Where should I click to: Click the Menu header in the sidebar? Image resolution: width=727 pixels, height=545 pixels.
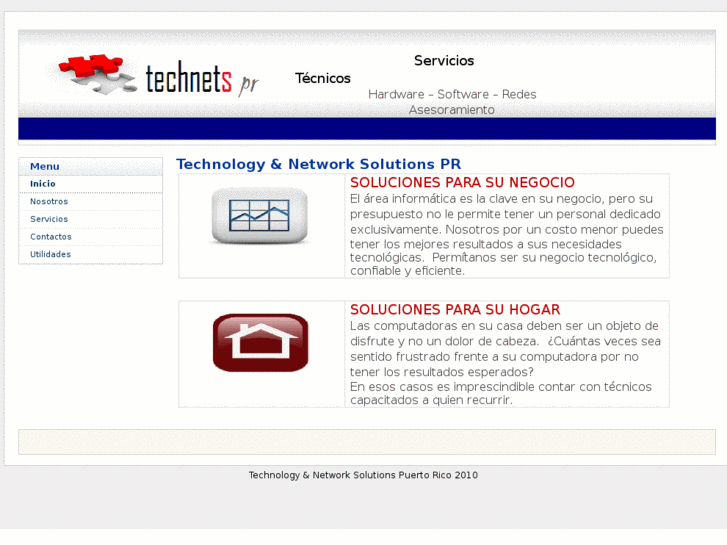[90, 167]
